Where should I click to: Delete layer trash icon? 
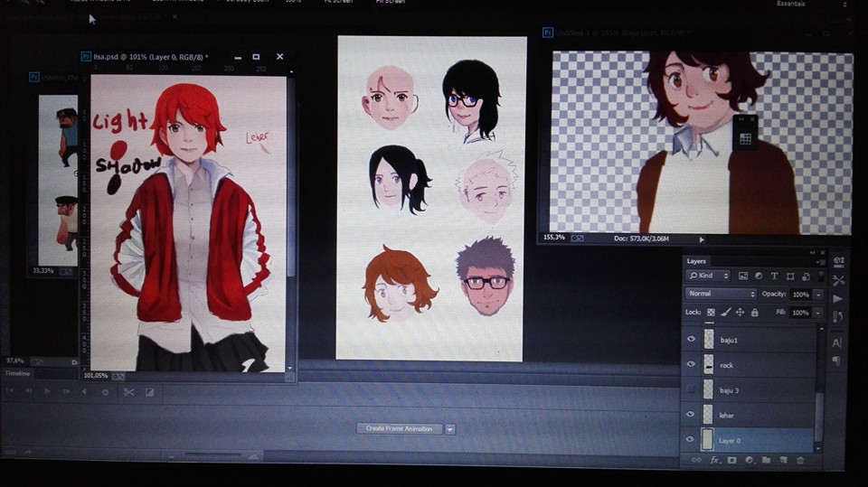tap(800, 460)
